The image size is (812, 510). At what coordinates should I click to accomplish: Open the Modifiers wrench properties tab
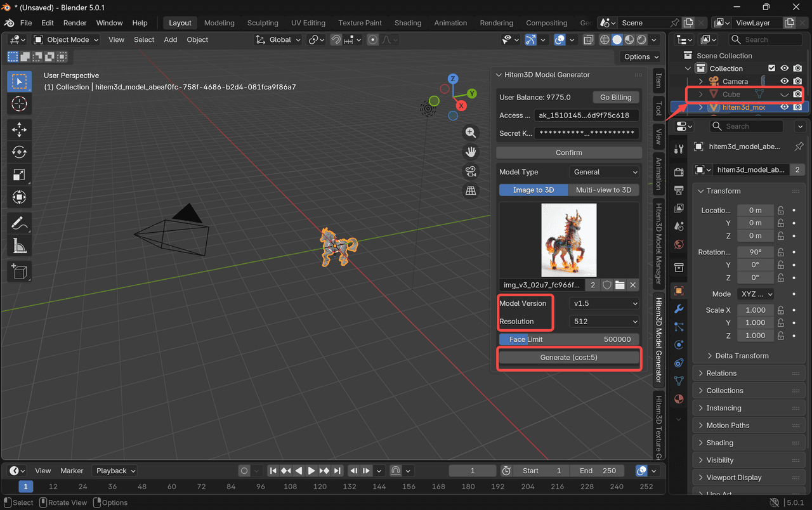(x=679, y=309)
